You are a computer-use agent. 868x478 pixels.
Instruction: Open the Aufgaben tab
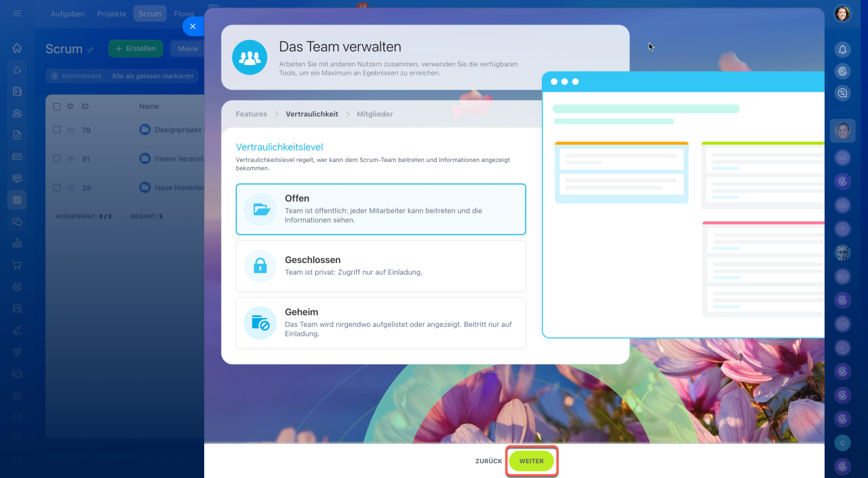(68, 14)
